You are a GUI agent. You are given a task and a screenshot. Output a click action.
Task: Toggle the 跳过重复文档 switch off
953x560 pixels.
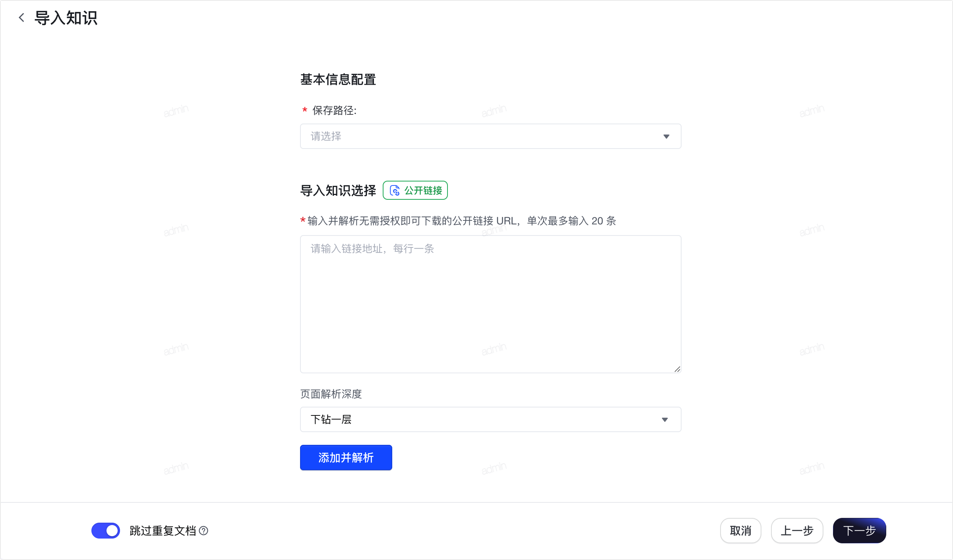click(x=106, y=531)
